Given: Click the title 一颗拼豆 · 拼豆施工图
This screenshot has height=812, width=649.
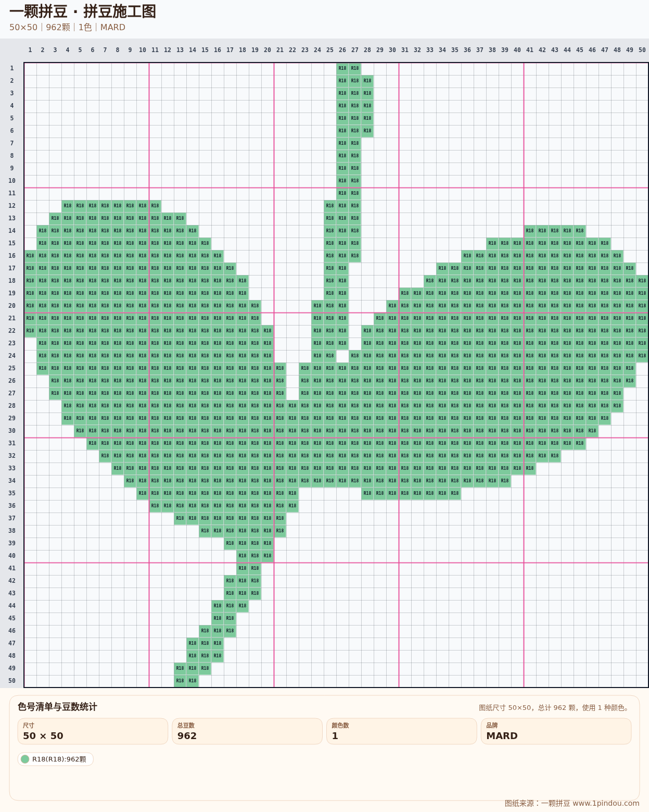Looking at the screenshot, I should tap(83, 11).
